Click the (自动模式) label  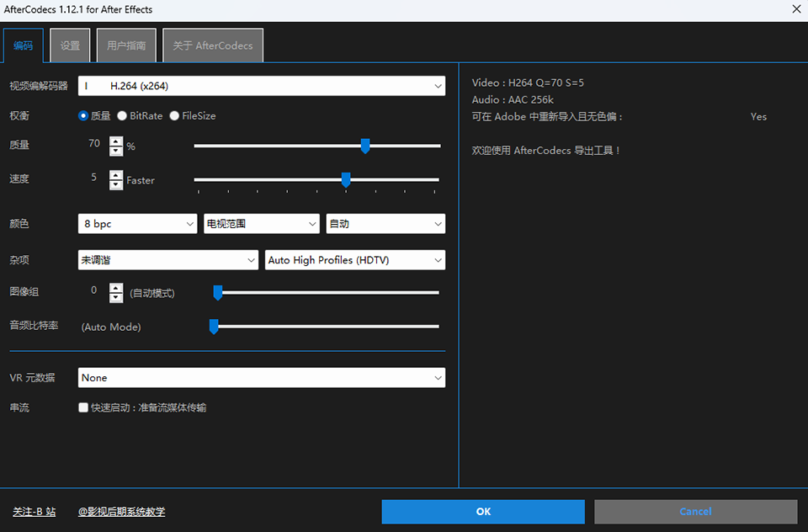click(x=152, y=293)
